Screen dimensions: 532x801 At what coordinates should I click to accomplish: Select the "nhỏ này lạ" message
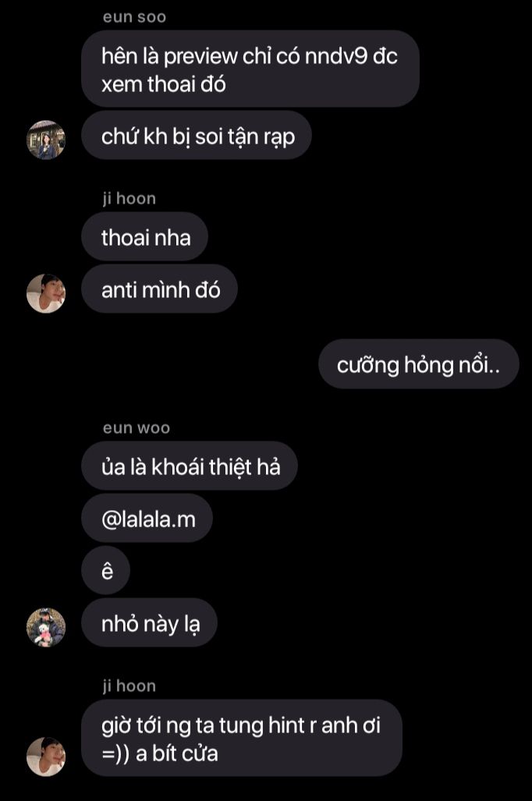(149, 622)
